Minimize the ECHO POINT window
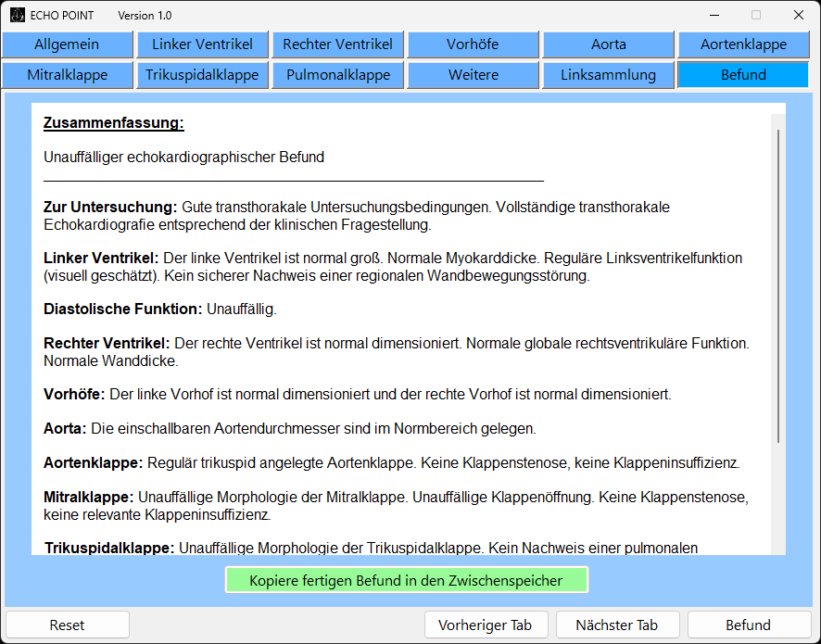This screenshot has width=821, height=644. click(714, 15)
